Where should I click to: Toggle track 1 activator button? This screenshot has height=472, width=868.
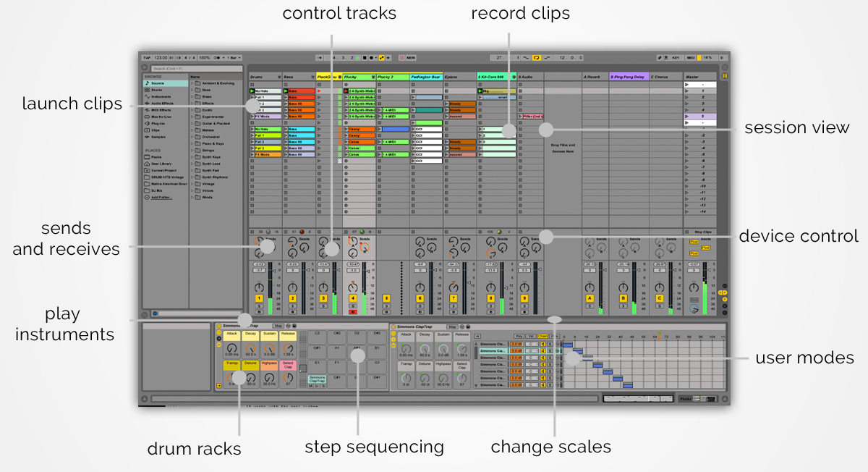coord(258,298)
